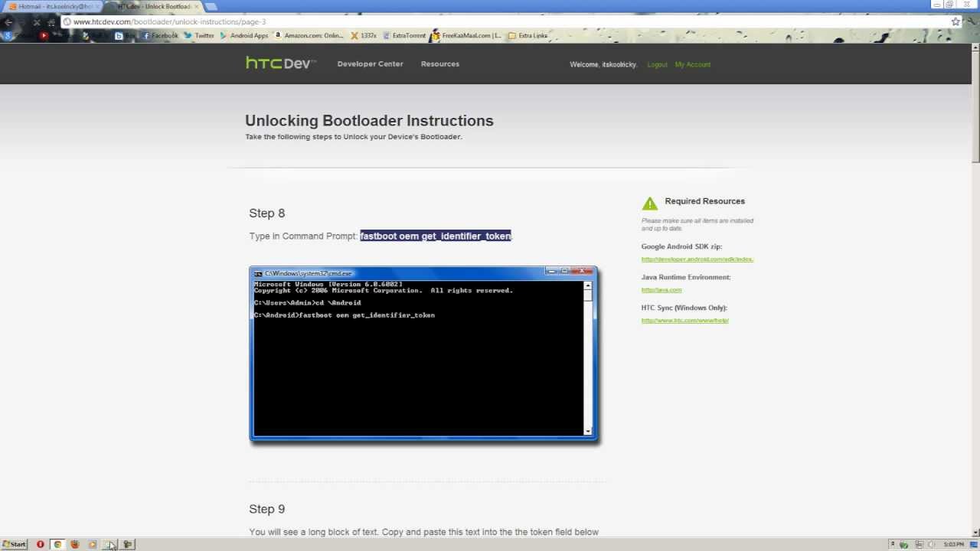Click the green shield tray icon
The height and width of the screenshot is (551, 980).
(904, 544)
